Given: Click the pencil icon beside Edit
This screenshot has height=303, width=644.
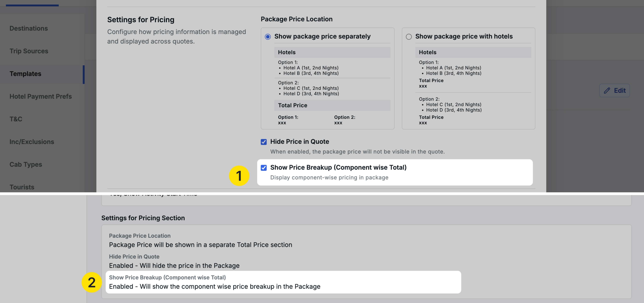Looking at the screenshot, I should point(607,91).
